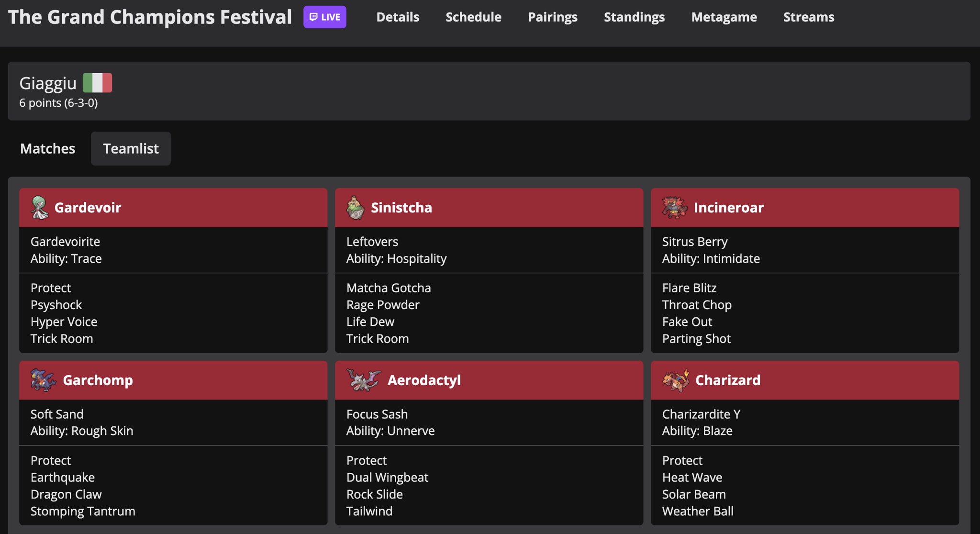Click Solar Beam move
This screenshot has height=534, width=980.
pyautogui.click(x=694, y=494)
